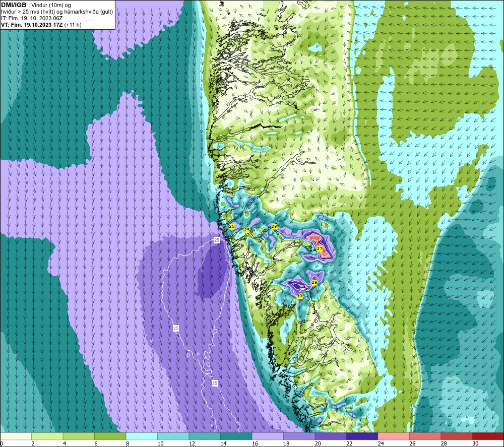Pick the olive green 6–8 legend swatch
Viewport: 504px width, 447px height.
click(110, 436)
